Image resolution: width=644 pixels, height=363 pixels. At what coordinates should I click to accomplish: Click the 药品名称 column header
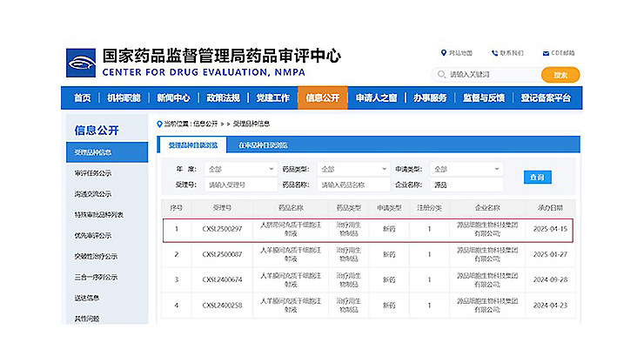point(291,208)
